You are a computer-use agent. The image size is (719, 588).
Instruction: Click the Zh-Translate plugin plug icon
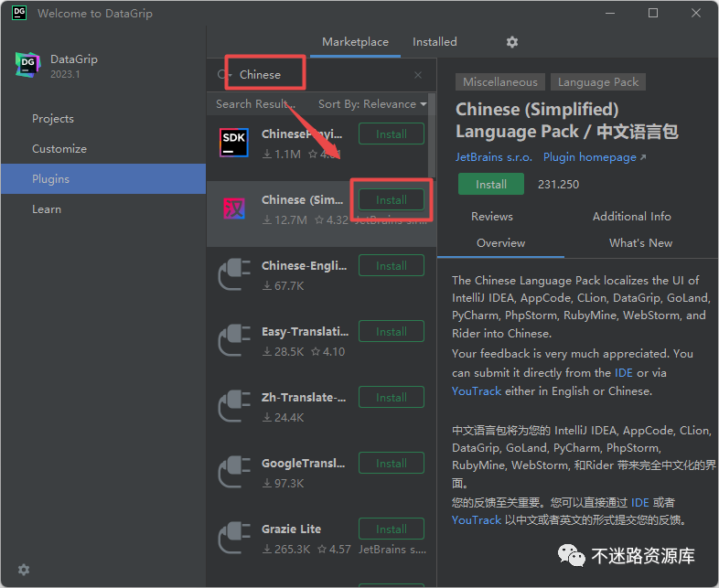(234, 406)
